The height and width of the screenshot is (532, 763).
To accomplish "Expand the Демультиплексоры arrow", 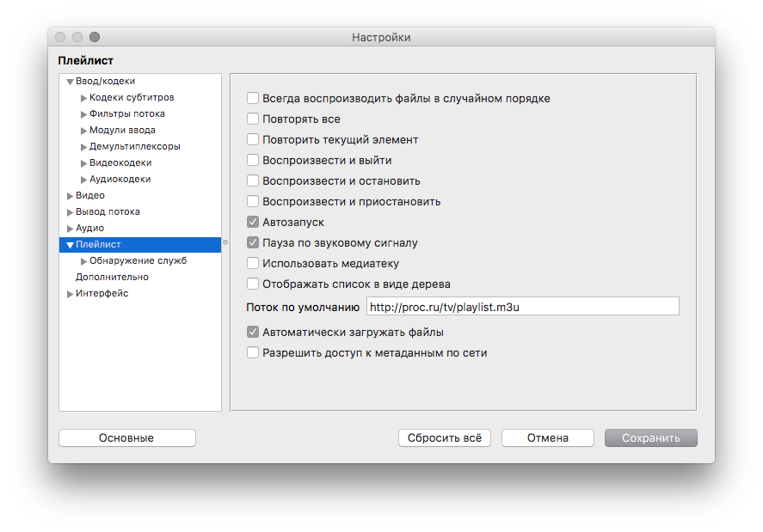I will pyautogui.click(x=83, y=147).
